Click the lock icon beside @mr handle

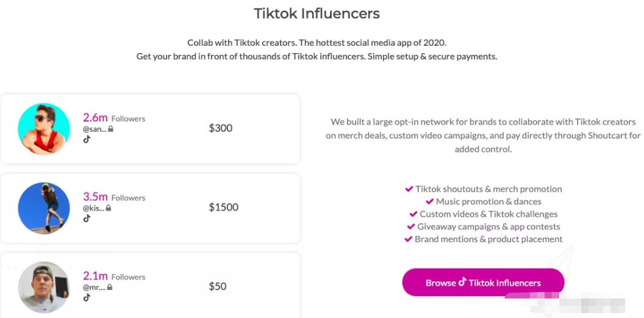(x=110, y=287)
